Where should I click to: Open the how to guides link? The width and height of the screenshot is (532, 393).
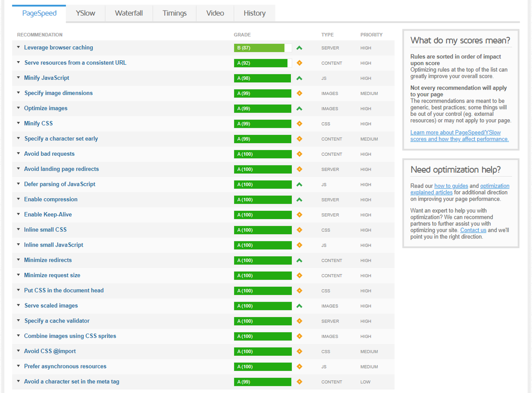click(x=451, y=186)
